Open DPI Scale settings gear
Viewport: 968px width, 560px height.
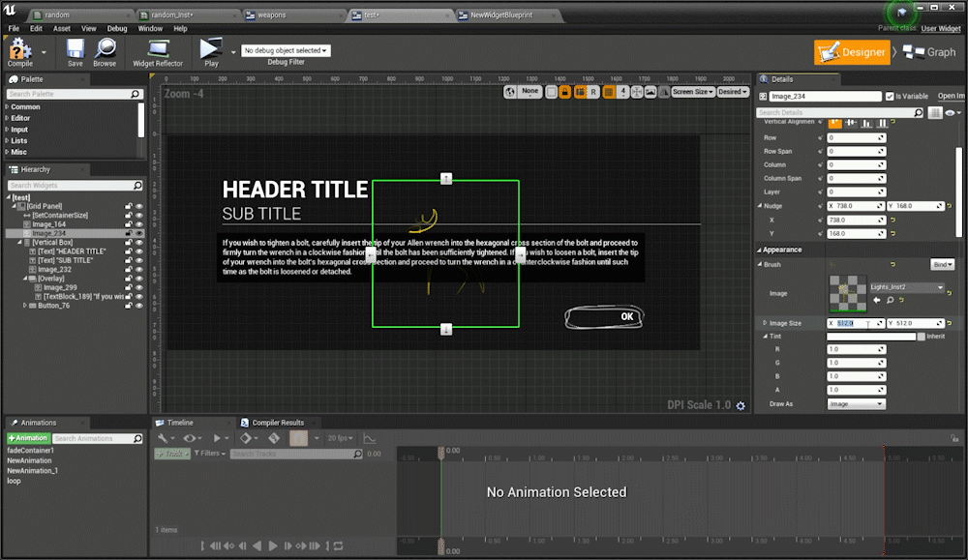click(x=741, y=406)
